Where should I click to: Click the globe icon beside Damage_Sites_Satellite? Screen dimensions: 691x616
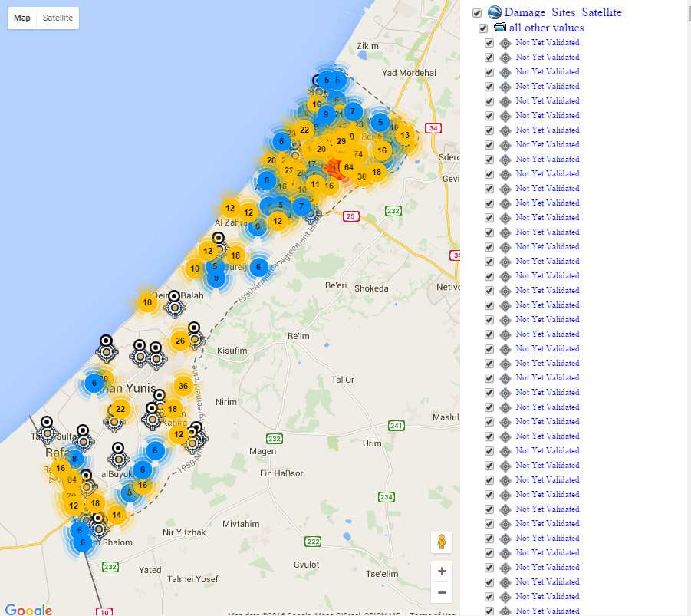(495, 12)
